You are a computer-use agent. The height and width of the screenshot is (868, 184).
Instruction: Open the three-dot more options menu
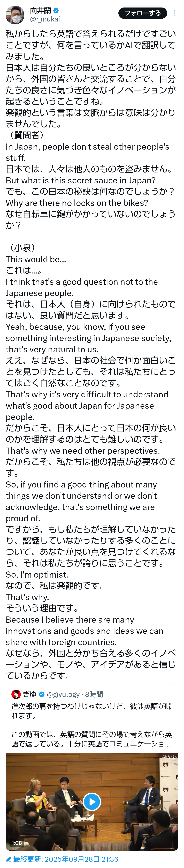click(174, 13)
